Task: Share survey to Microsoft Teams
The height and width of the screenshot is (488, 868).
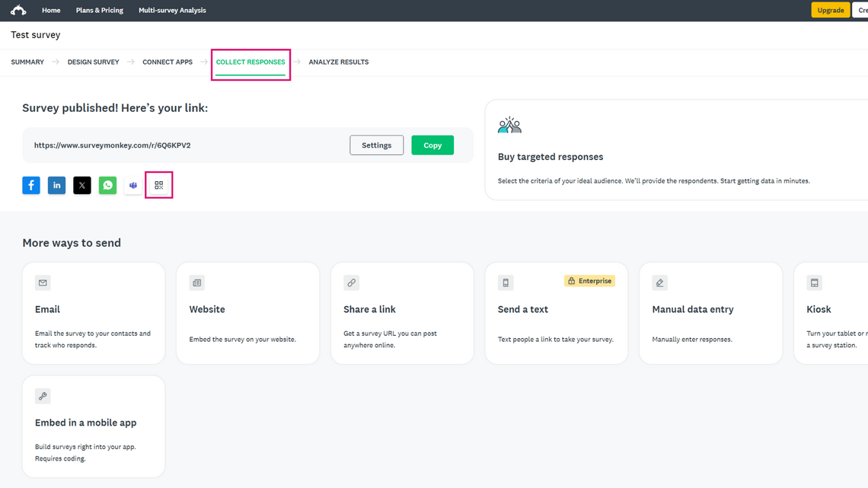Action: point(133,185)
